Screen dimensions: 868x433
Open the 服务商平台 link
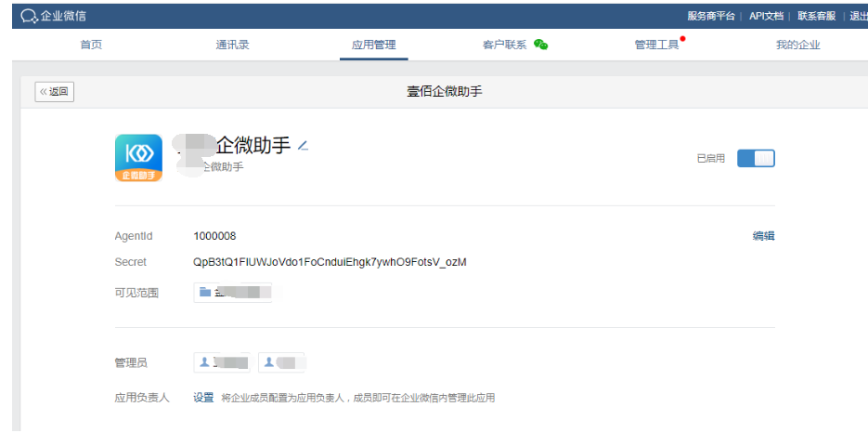711,16
